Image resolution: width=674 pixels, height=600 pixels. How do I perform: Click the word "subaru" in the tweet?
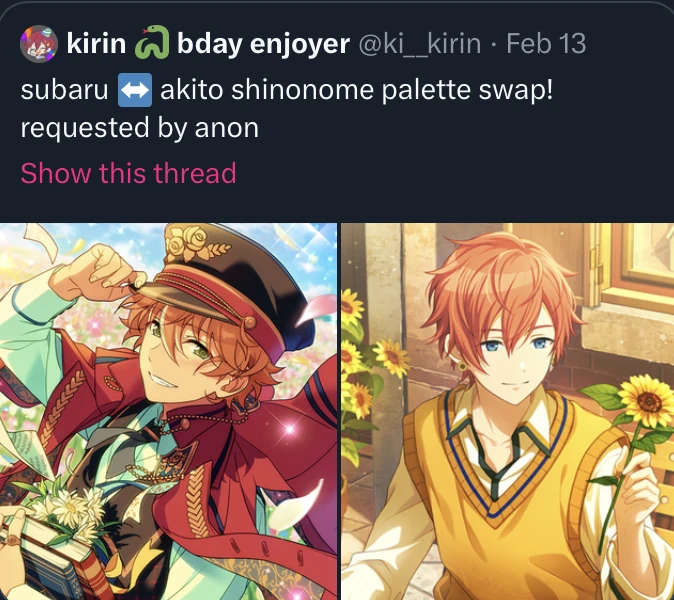coord(64,90)
